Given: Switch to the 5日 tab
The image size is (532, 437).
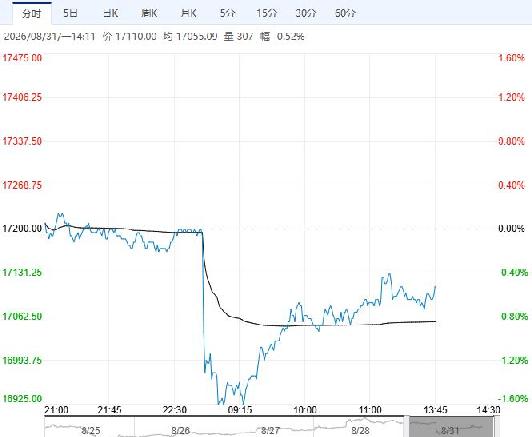Looking at the screenshot, I should tap(71, 13).
